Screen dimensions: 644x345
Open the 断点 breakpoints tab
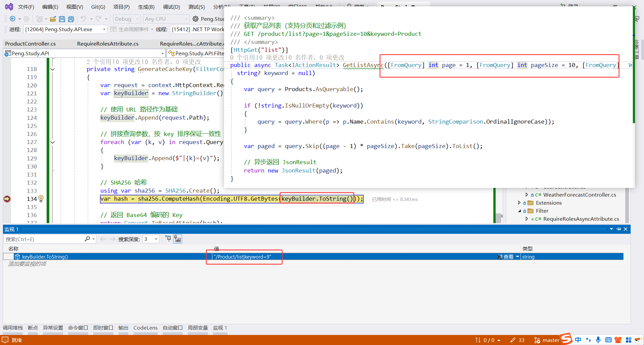(33, 328)
